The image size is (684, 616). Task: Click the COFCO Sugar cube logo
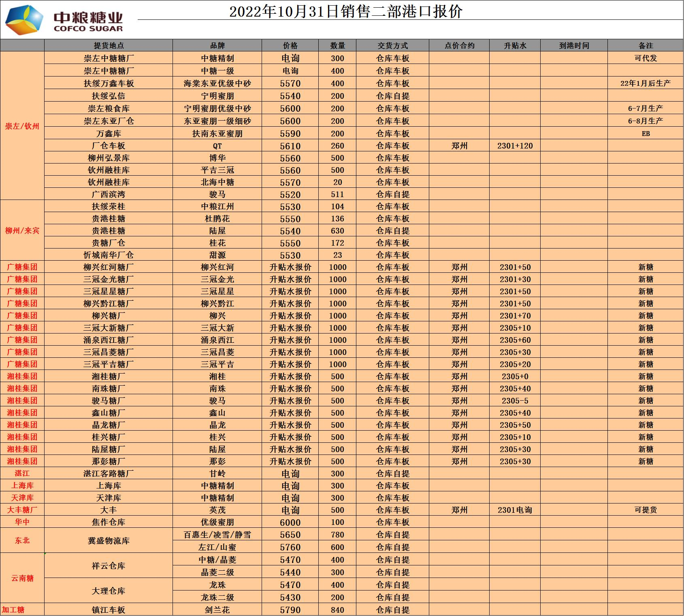[24, 20]
